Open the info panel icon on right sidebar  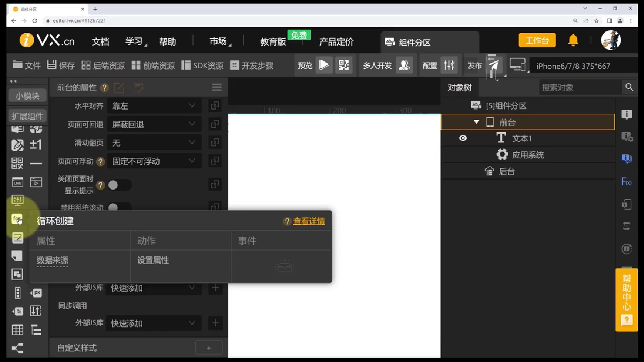(x=626, y=115)
